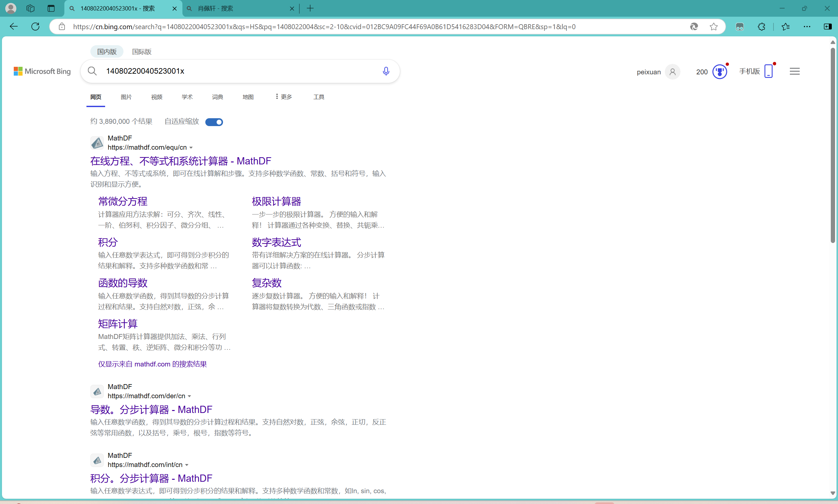Screen dimensions: 838x504
Task: Switch to the 学术 tab
Action: (187, 97)
